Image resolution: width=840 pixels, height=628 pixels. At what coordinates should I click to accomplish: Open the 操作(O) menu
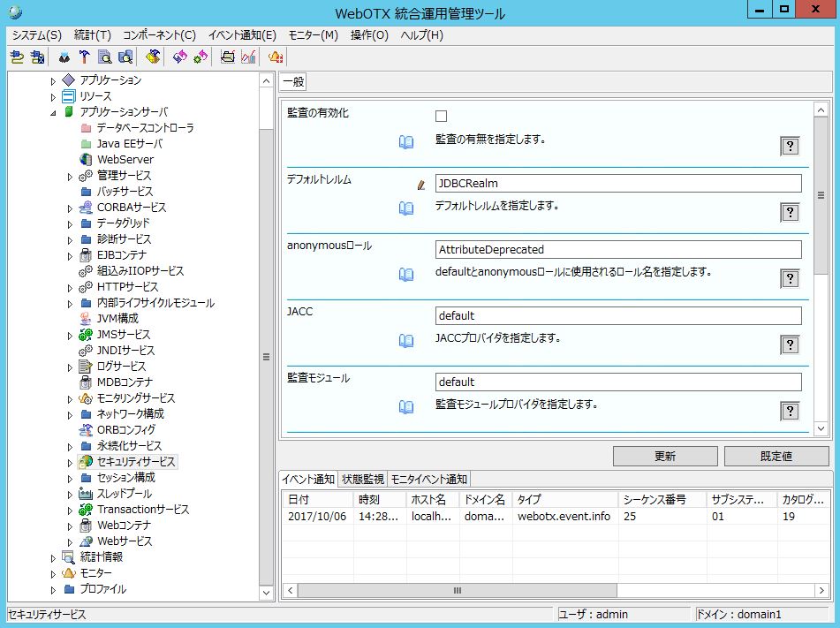point(369,35)
